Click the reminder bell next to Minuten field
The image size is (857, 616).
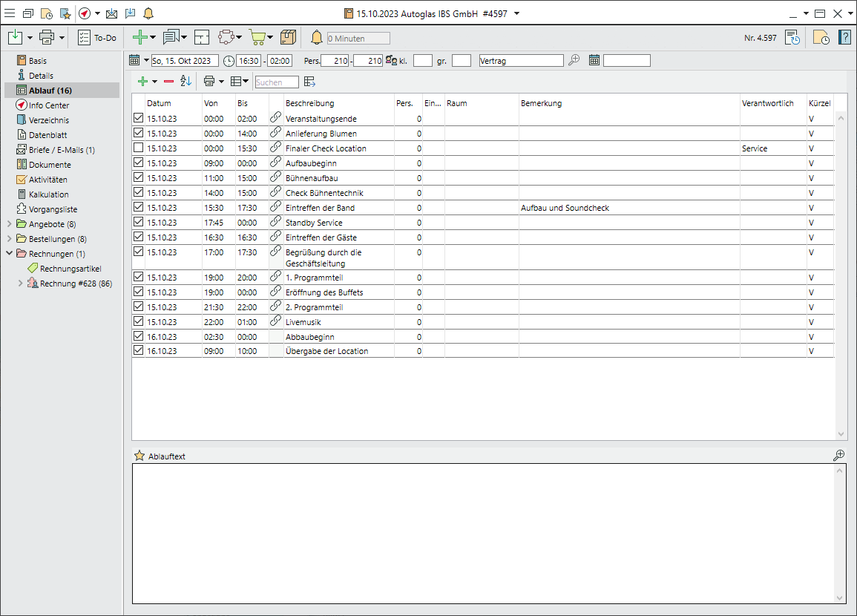[317, 38]
